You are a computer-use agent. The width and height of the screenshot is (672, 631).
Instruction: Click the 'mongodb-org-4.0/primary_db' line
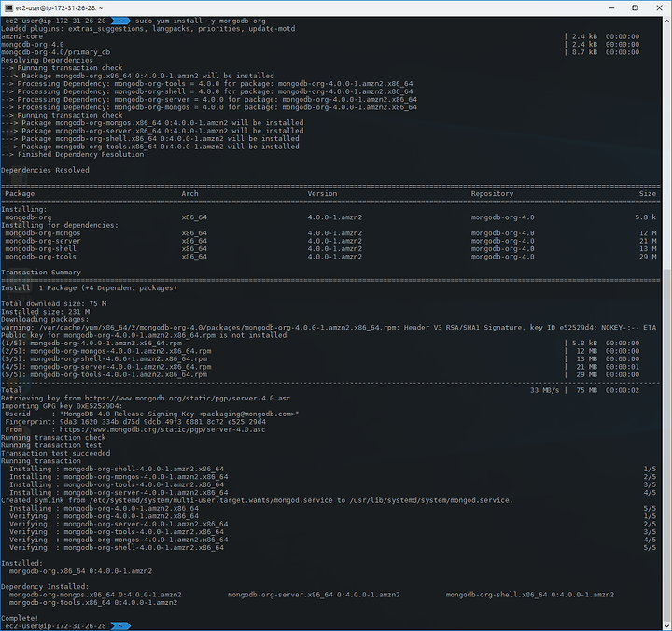[55, 52]
